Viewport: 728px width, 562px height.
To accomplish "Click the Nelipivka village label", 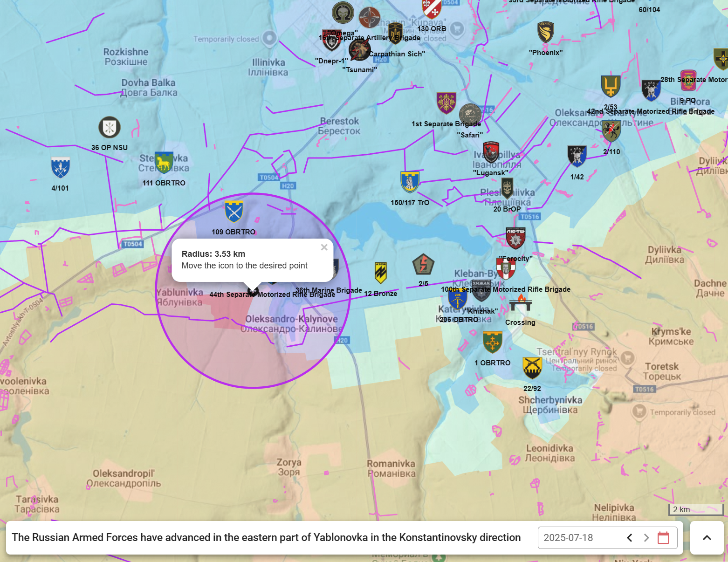I will coord(614,513).
